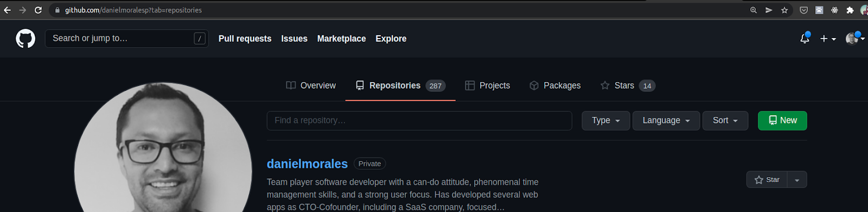This screenshot has width=868, height=212.
Task: Click the Private label badge
Action: point(369,164)
